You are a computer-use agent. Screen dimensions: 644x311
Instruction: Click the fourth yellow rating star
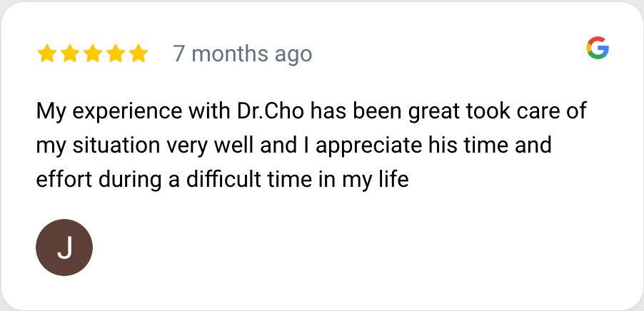[x=116, y=53]
